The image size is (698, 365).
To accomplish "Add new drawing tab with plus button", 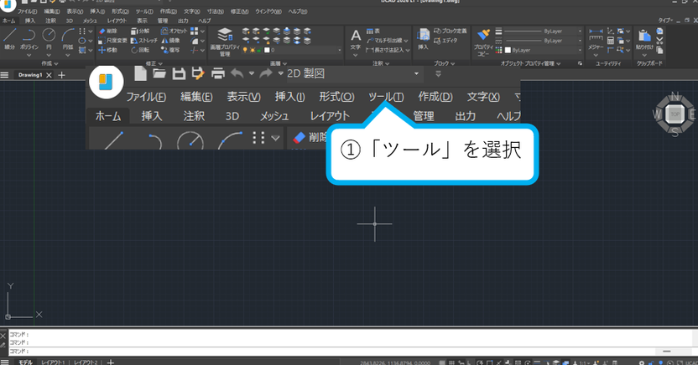I will tap(61, 75).
